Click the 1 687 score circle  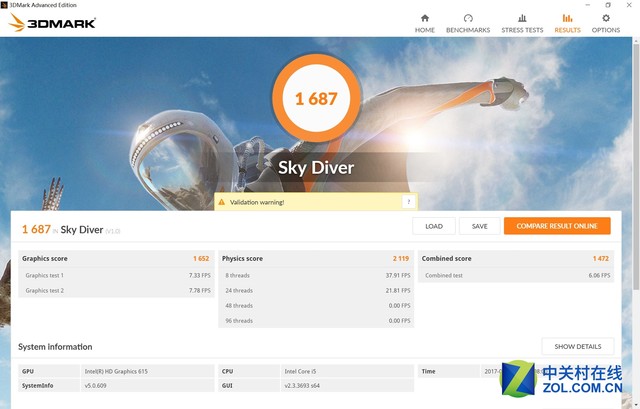point(316,98)
